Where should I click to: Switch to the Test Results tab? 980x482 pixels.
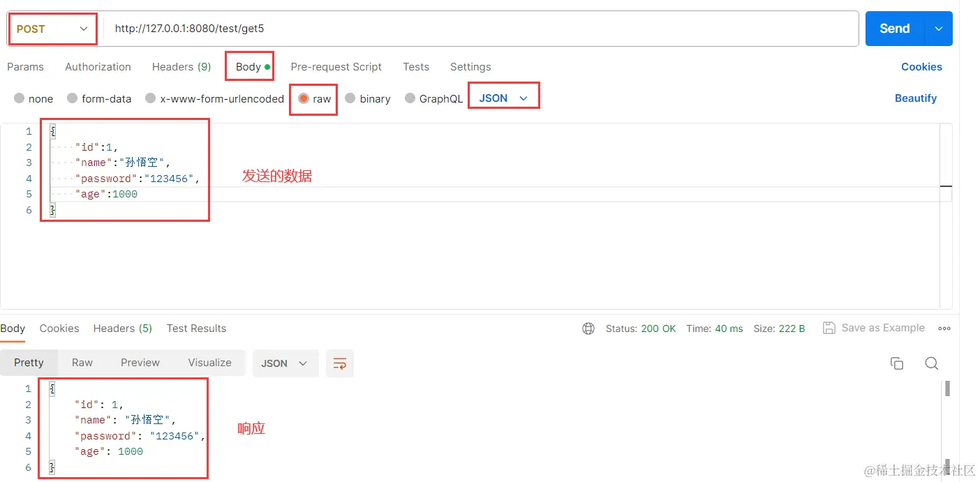tap(196, 329)
